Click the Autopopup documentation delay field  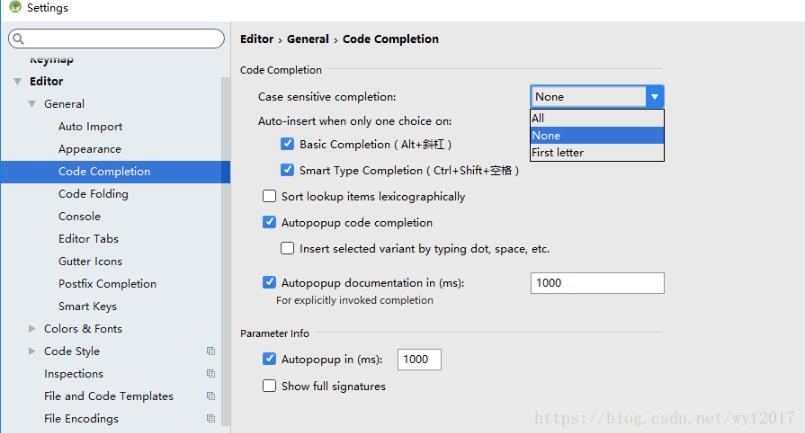(597, 283)
